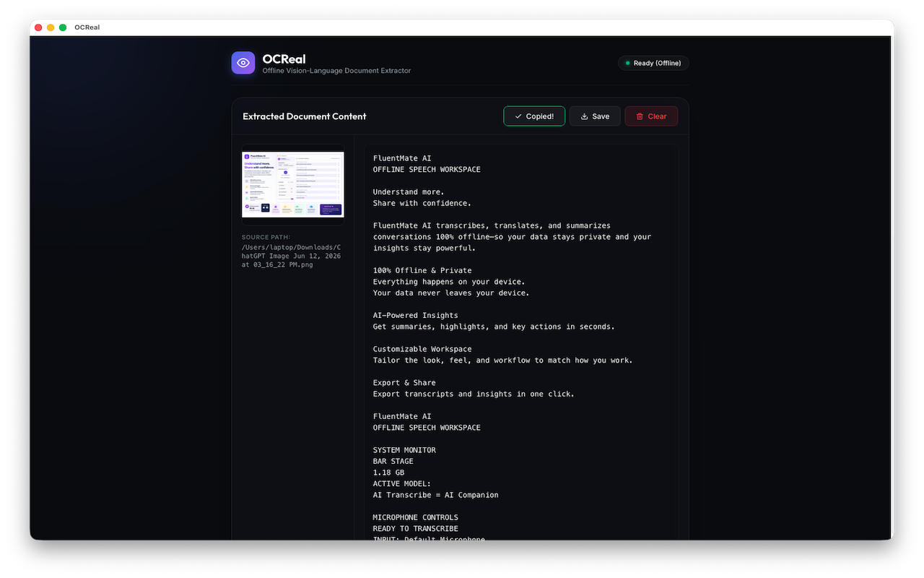Save the extracted document content
The image size is (924, 578).
point(595,116)
